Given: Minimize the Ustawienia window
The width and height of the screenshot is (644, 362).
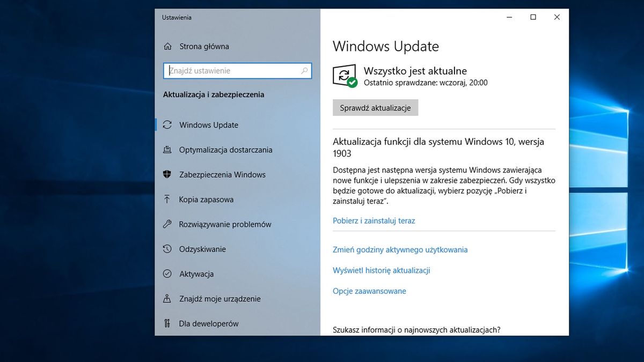Looking at the screenshot, I should [x=509, y=17].
